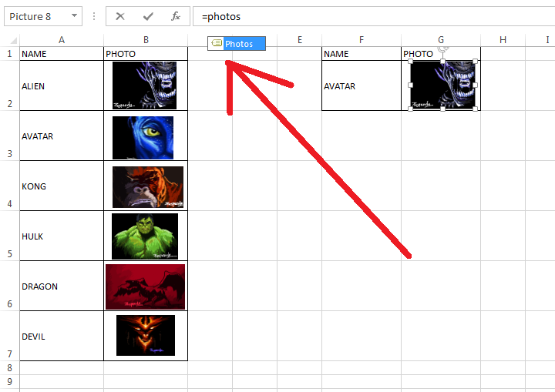This screenshot has width=555, height=392.
Task: Select row 1 header
Action: [x=9, y=54]
